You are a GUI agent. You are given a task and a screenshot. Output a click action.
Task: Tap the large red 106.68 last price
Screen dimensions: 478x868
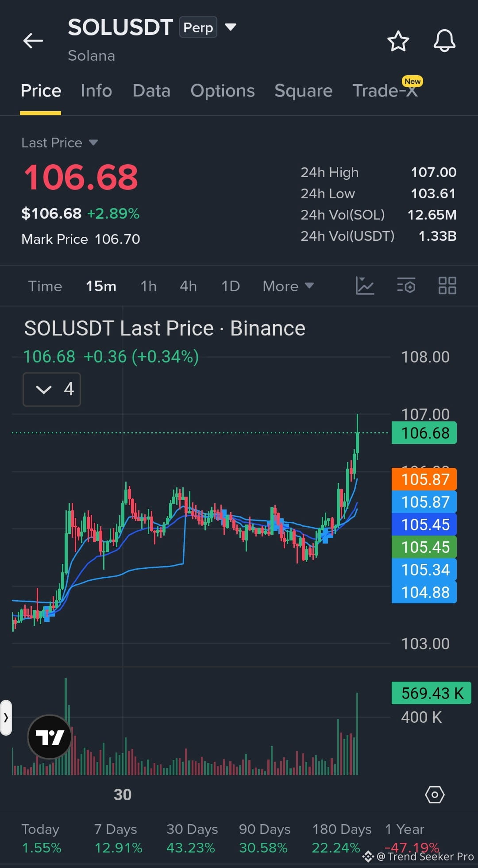[81, 177]
